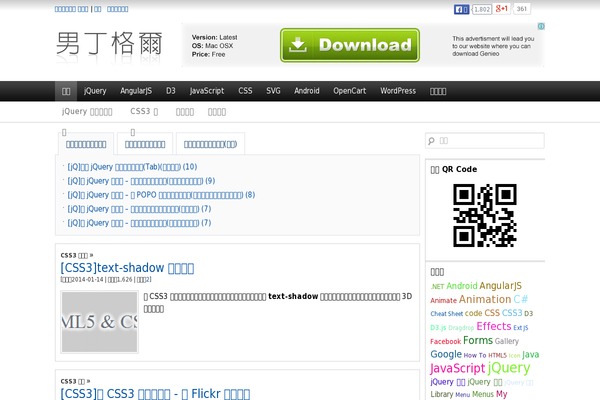Screen dimensions: 600x400
Task: Open the OpenCart menu item
Action: [349, 91]
